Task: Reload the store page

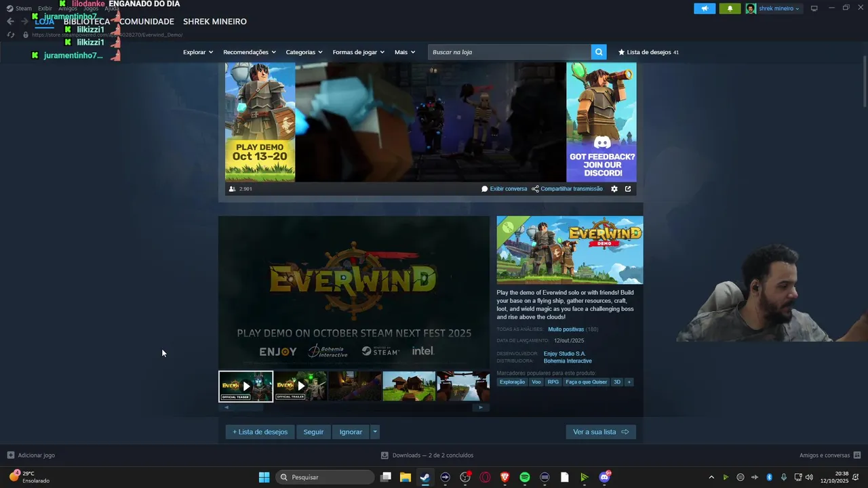Action: [x=11, y=35]
